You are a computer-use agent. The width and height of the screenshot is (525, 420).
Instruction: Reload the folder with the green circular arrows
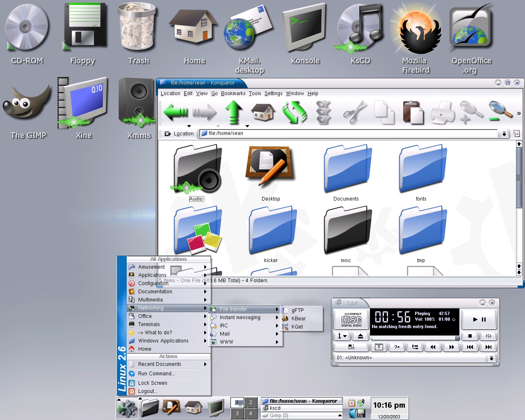click(294, 112)
